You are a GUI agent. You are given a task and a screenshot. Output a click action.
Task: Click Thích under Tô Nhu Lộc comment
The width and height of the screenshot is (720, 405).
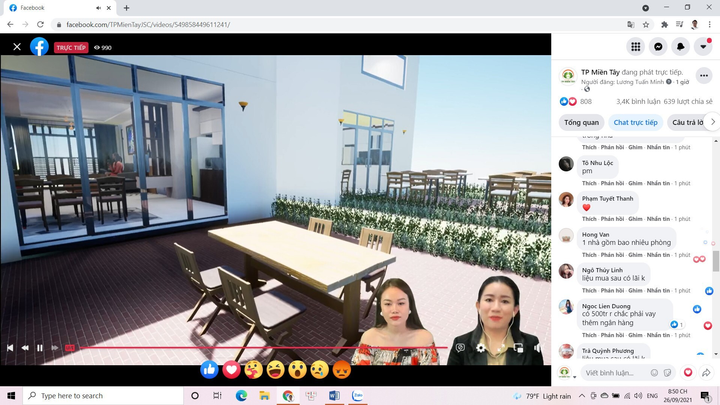pos(589,183)
